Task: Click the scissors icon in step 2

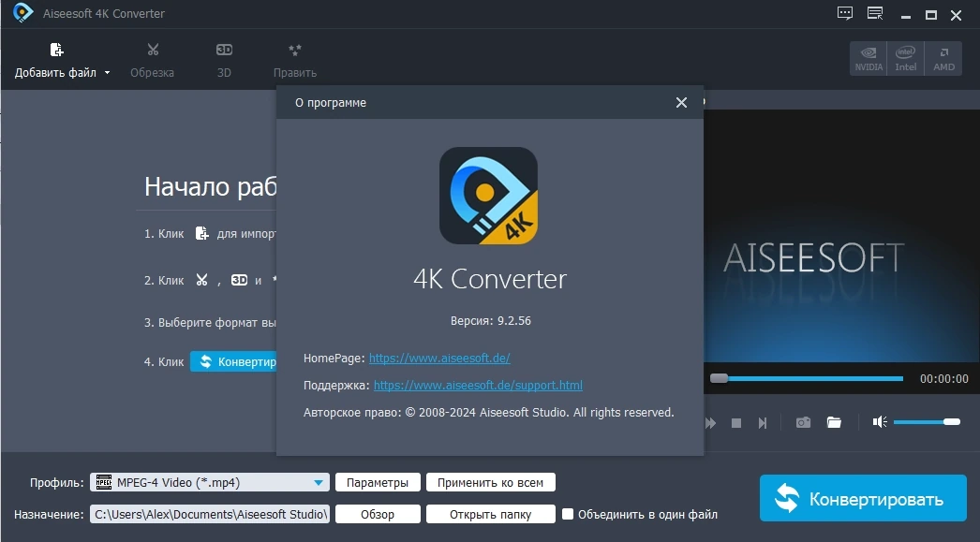Action: coord(201,280)
